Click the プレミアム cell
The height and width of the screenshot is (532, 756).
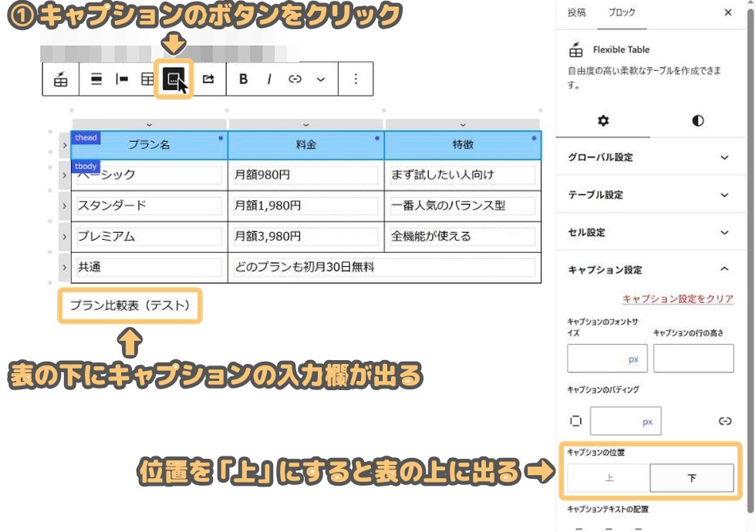click(x=150, y=237)
